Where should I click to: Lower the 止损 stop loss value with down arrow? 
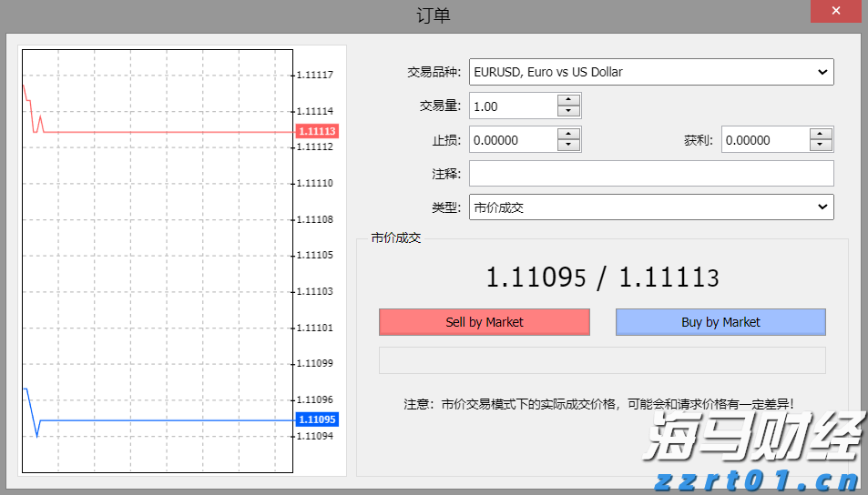[x=568, y=146]
